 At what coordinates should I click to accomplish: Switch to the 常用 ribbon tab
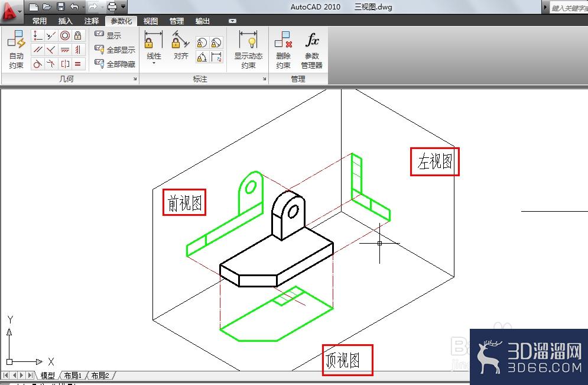(40, 21)
